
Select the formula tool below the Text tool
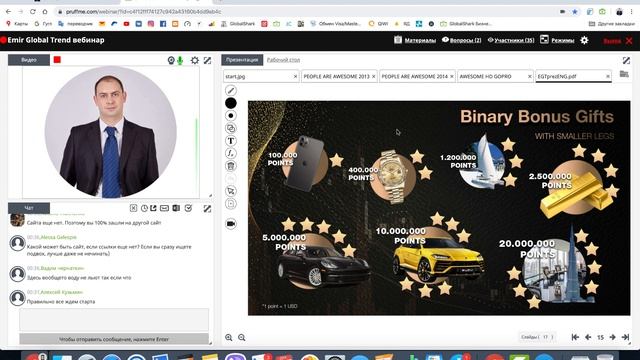(x=231, y=153)
